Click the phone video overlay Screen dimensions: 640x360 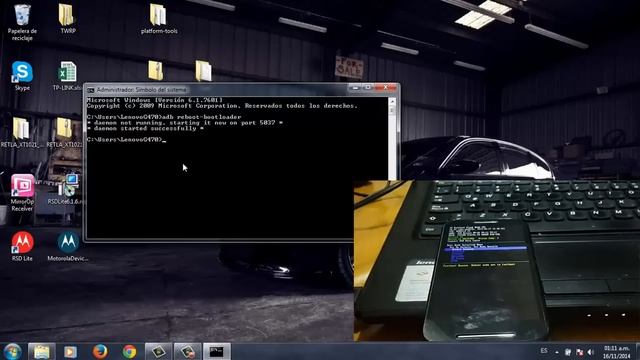click(x=497, y=260)
